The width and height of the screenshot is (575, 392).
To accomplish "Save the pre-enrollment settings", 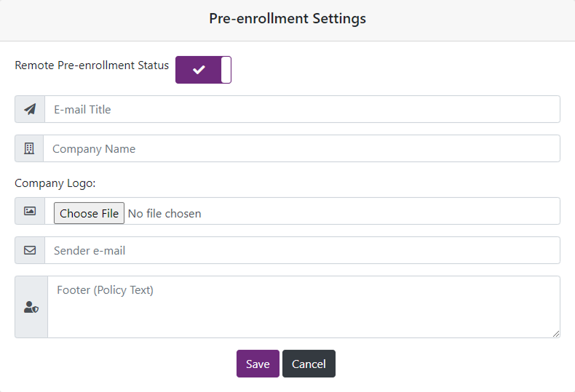I will (x=258, y=364).
